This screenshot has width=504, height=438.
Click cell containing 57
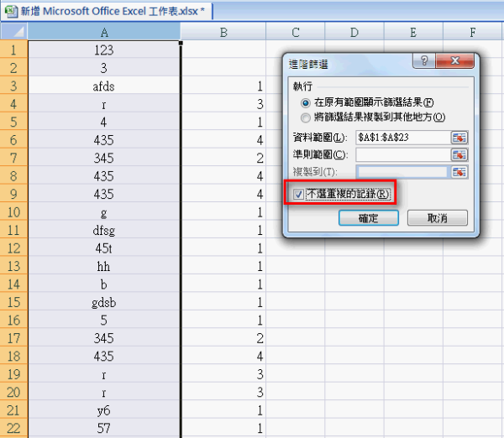coord(104,428)
